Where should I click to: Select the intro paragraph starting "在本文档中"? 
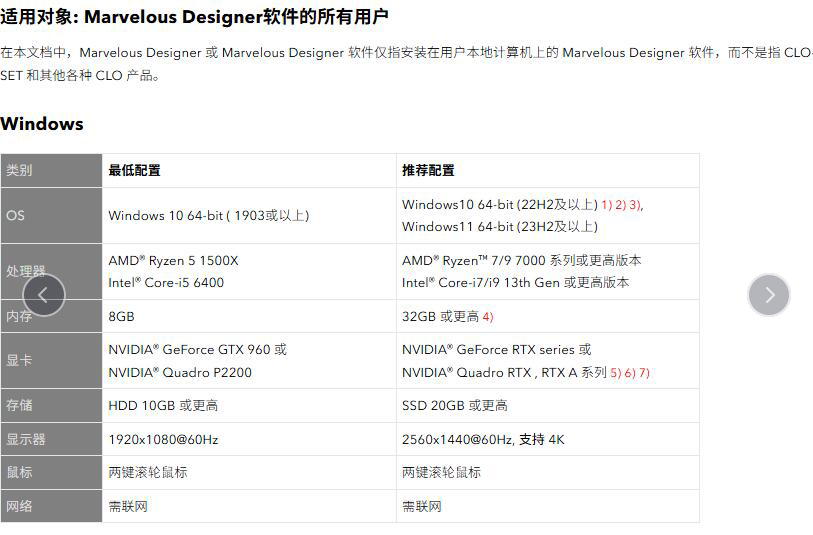(406, 64)
